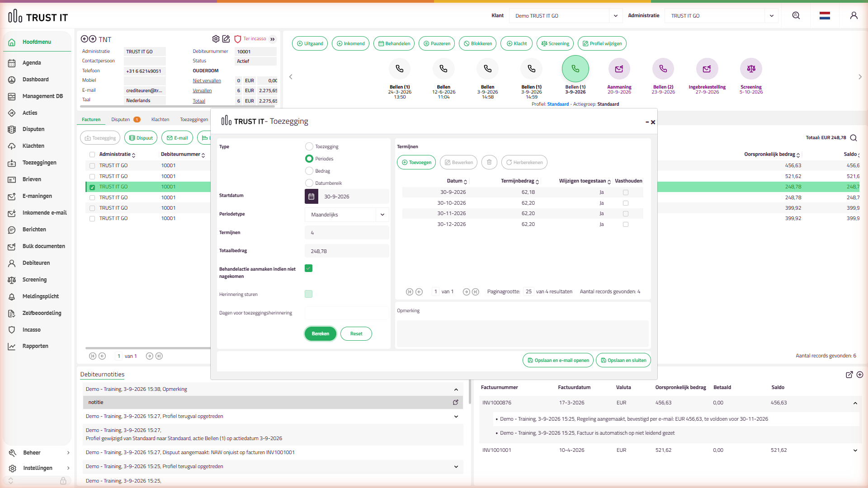Viewport: 868px width, 488px height.
Task: Click the trash delete icon in Termijnen
Action: [x=489, y=162]
